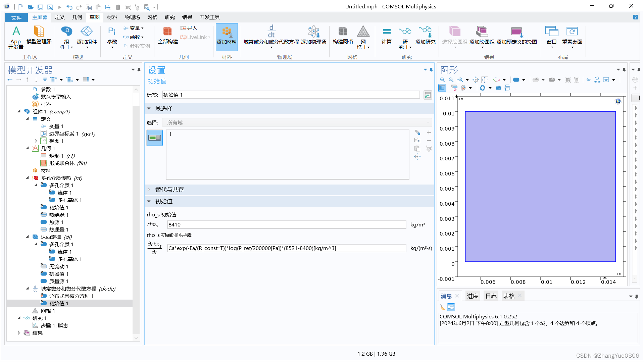Screen dimensions: 644x362
Task: Switch to the 网格 ribbon tab
Action: (152, 17)
